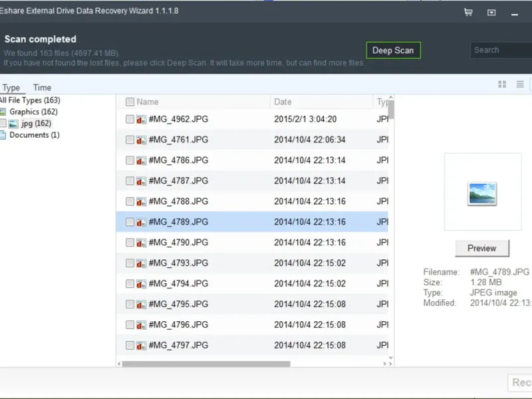Open the shopping cart purchase icon
The image size is (532, 399).
tap(468, 13)
